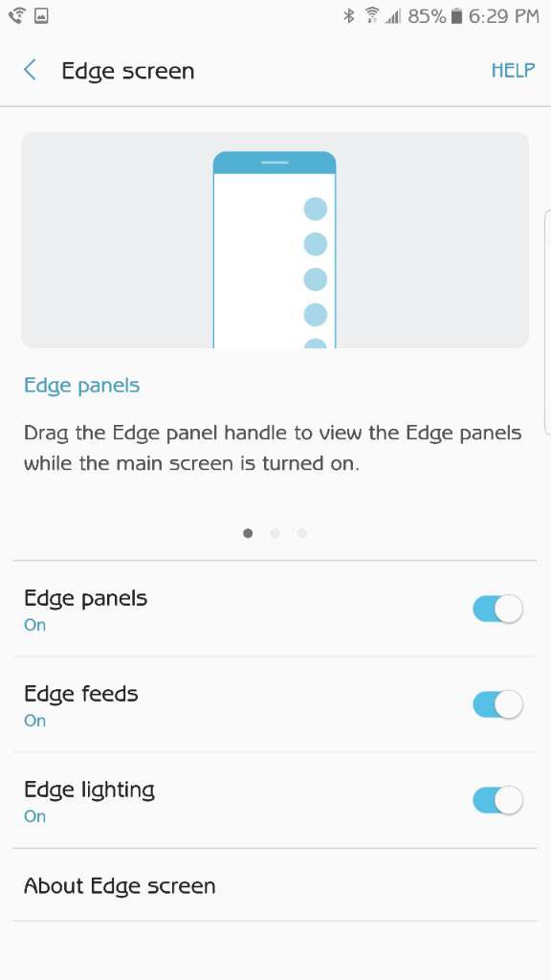This screenshot has width=551, height=980.
Task: Disable the Edge feeds switch
Action: point(497,704)
